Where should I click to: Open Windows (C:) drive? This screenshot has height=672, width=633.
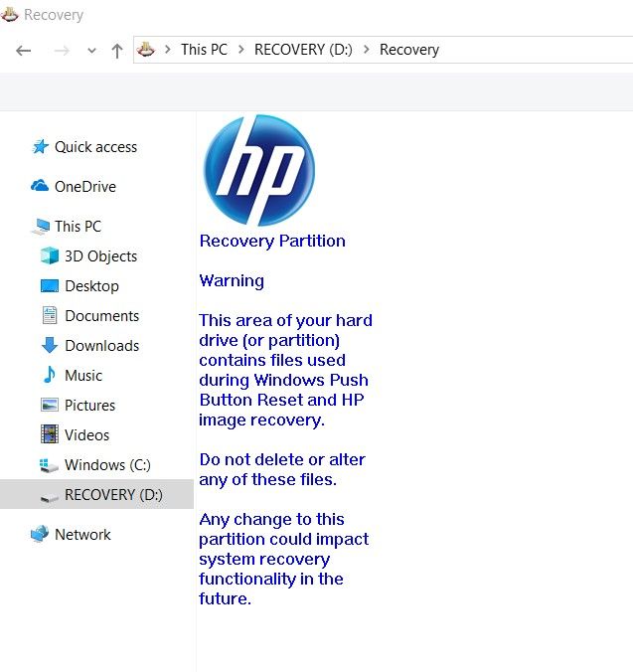click(x=108, y=465)
